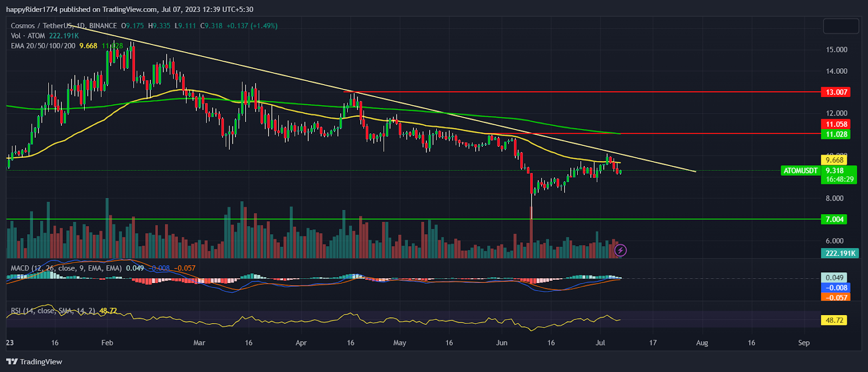Click the Apr label on time axis

(x=301, y=343)
